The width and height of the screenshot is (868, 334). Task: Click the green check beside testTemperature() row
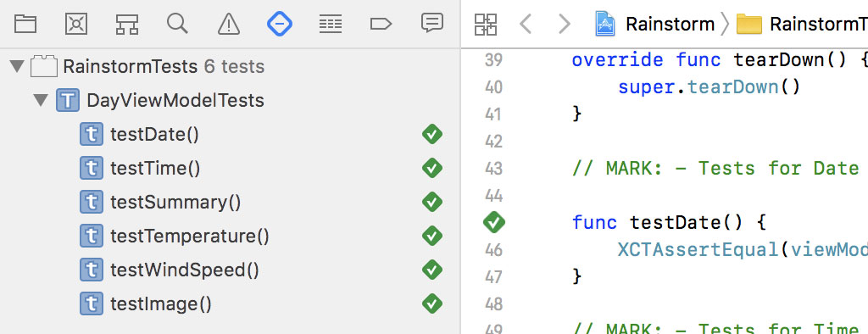(x=431, y=236)
